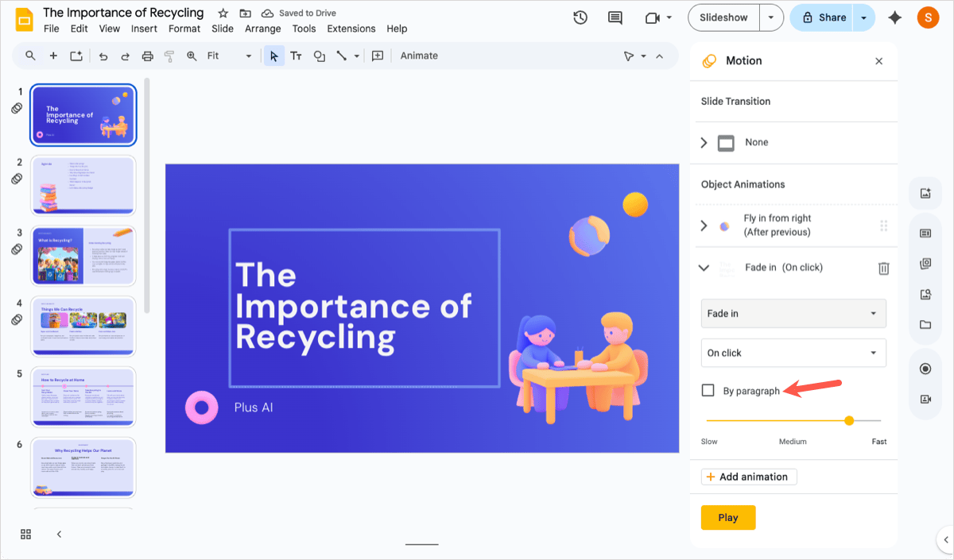This screenshot has width=954, height=560.
Task: Open the account avatar S
Action: (928, 17)
